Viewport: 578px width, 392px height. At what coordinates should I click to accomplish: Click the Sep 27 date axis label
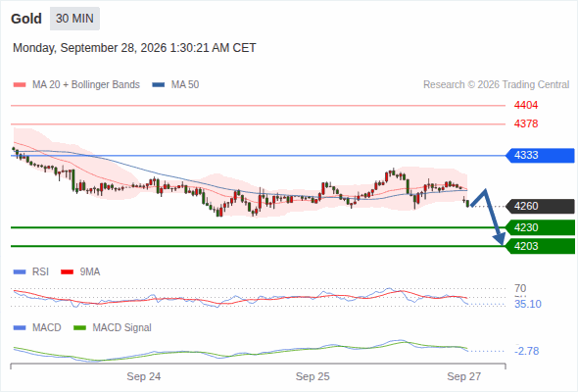point(463,376)
